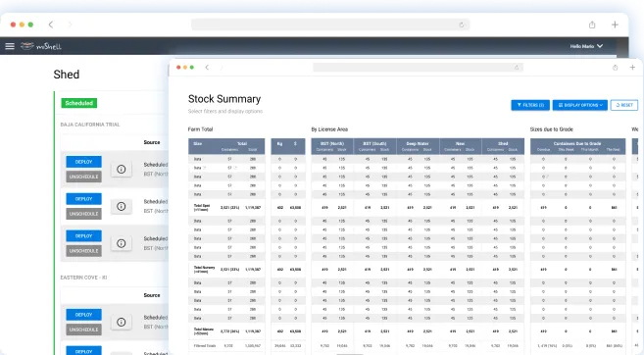Show info for first EASTERN COVE - KI row

click(122, 322)
